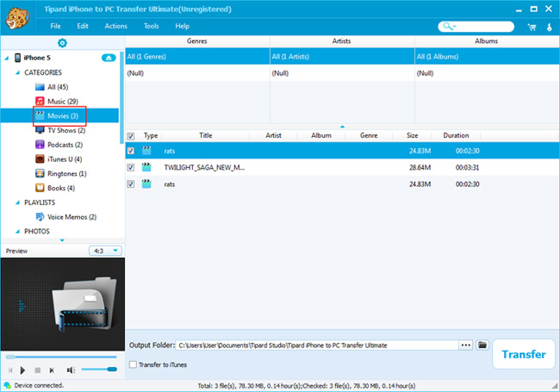Open the File menu
This screenshot has height=392, width=560.
(x=55, y=26)
